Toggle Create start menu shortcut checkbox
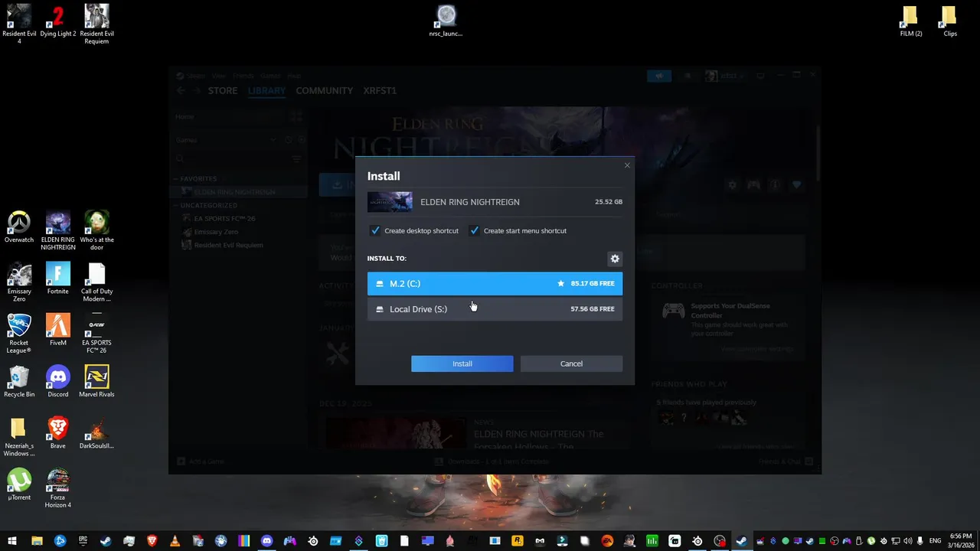The height and width of the screenshot is (551, 980). tap(474, 230)
